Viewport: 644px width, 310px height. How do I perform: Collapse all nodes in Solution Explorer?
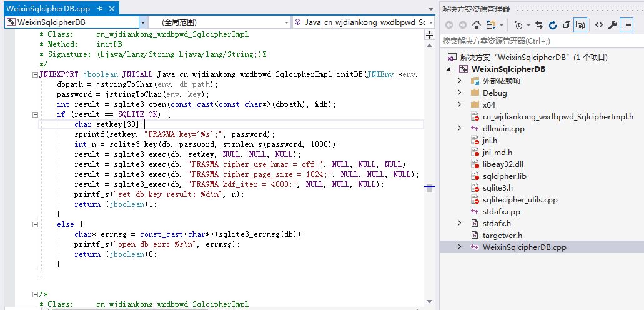tap(567, 25)
